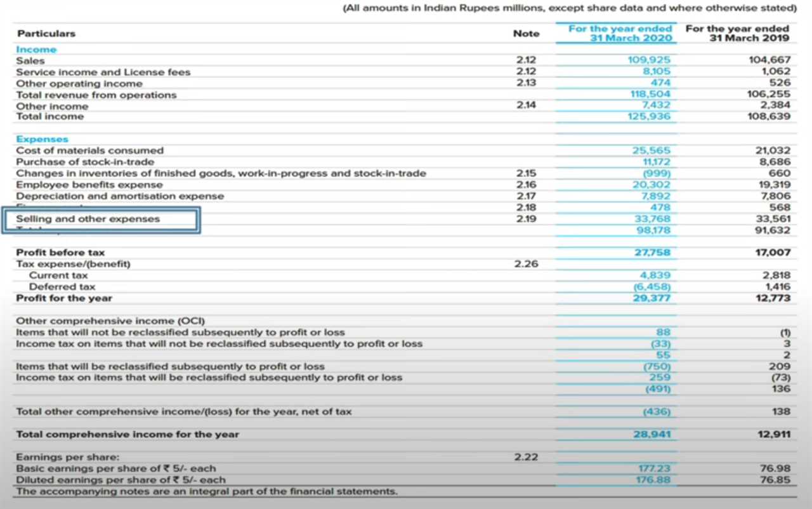Click the diluted EPS value 176.88
Image resolution: width=812 pixels, height=509 pixels.
click(653, 480)
